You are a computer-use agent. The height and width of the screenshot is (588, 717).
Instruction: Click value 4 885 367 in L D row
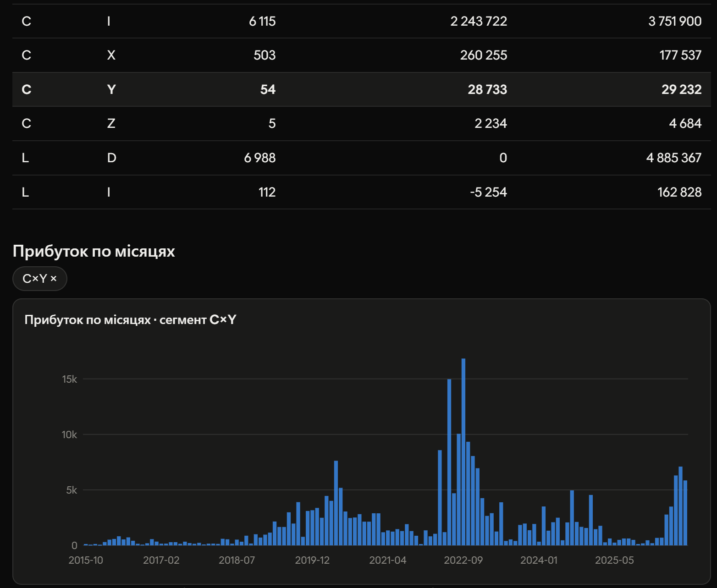click(674, 158)
